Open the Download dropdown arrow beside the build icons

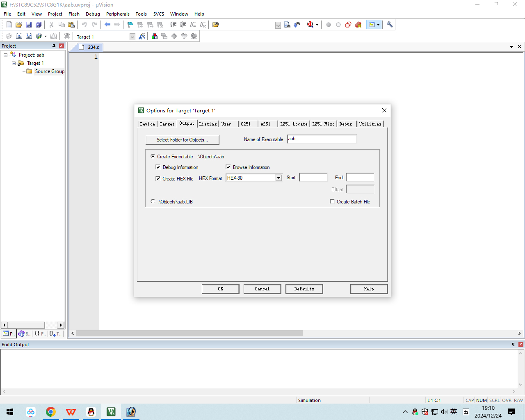[46, 36]
